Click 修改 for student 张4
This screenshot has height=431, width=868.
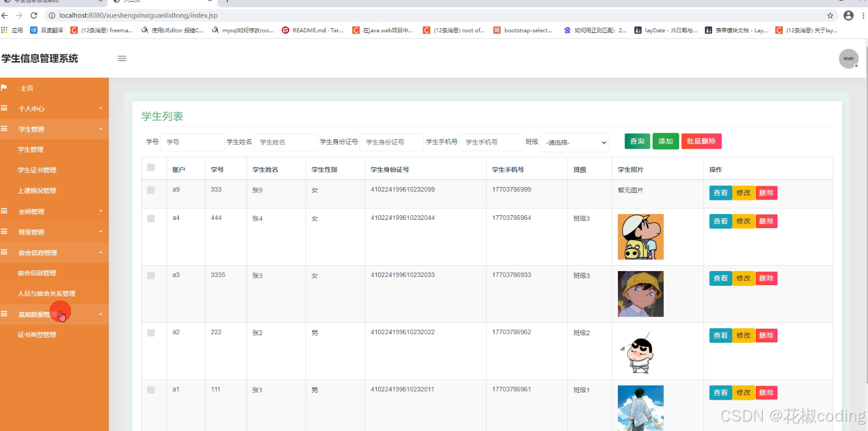pyautogui.click(x=744, y=221)
